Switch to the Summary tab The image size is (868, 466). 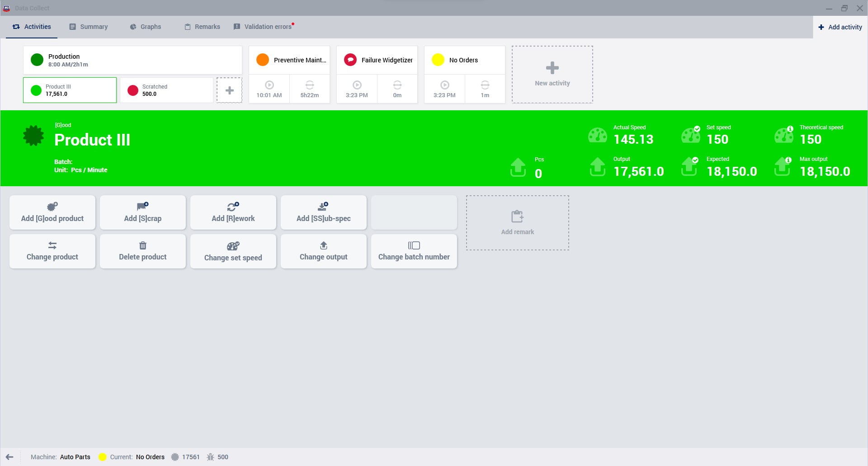click(x=89, y=27)
